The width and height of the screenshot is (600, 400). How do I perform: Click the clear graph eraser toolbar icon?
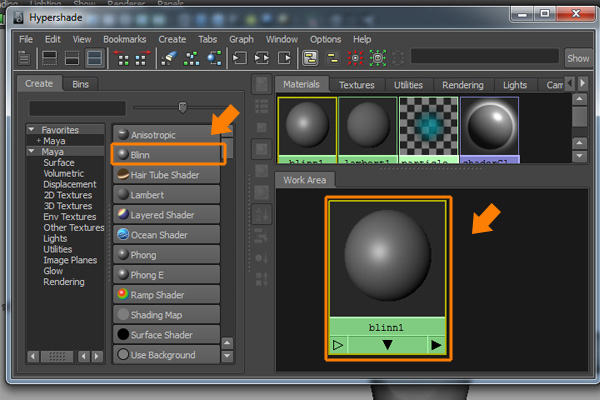point(169,59)
